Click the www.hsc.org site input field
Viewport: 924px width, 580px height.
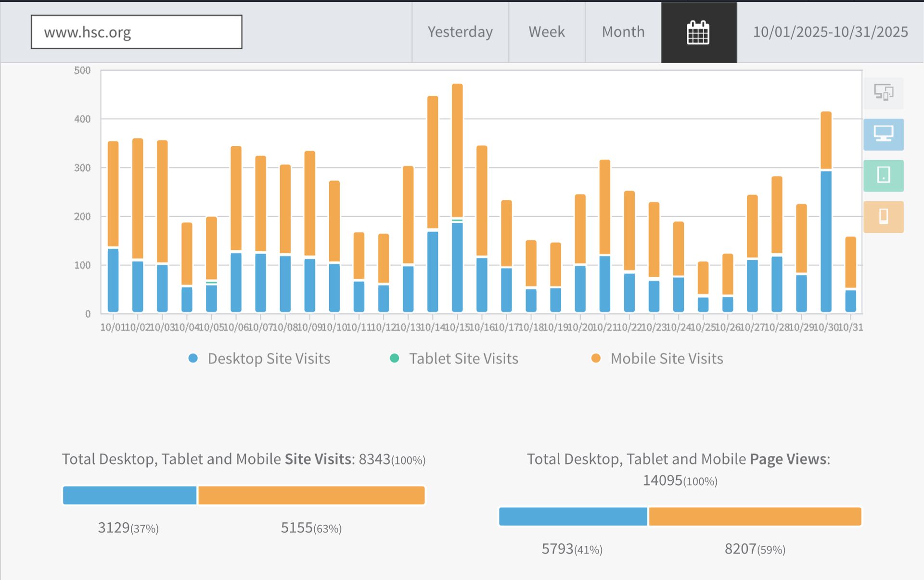[136, 32]
